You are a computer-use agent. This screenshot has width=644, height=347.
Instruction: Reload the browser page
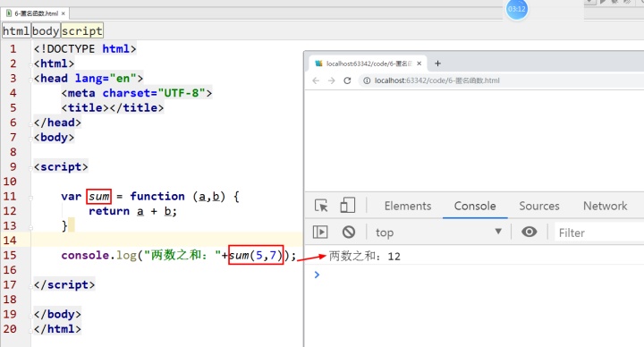pos(347,80)
